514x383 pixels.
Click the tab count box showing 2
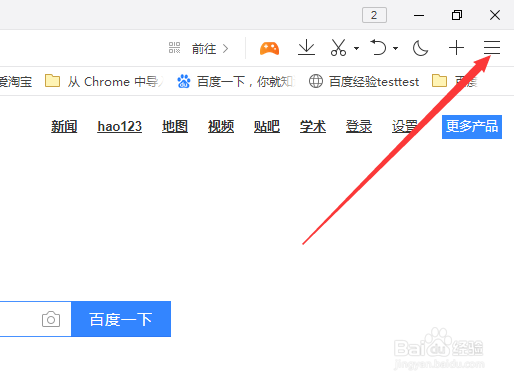(374, 15)
